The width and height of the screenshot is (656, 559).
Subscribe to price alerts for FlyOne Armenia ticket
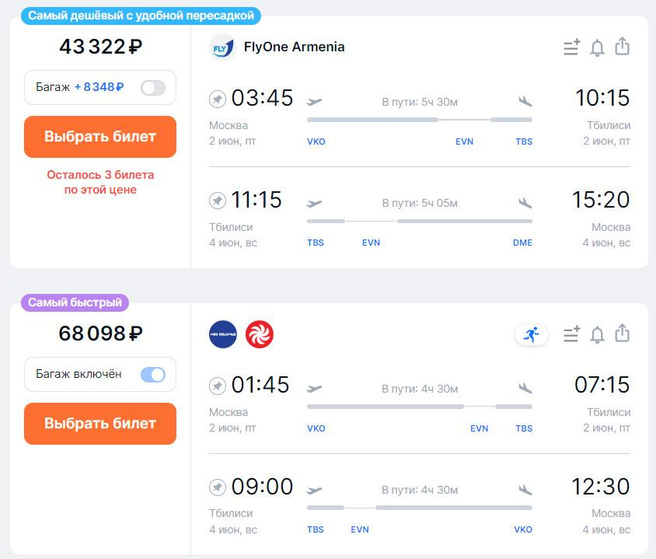[597, 48]
